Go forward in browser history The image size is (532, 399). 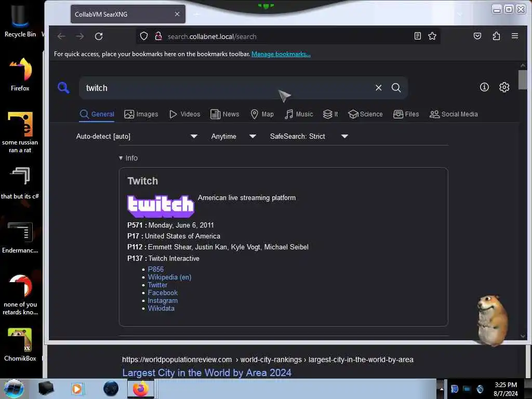click(x=79, y=36)
